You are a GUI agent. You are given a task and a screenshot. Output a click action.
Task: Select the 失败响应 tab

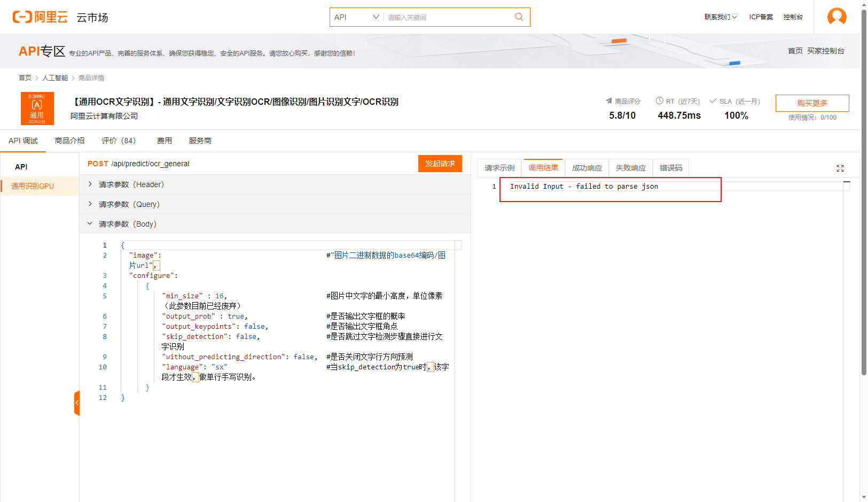pos(631,168)
